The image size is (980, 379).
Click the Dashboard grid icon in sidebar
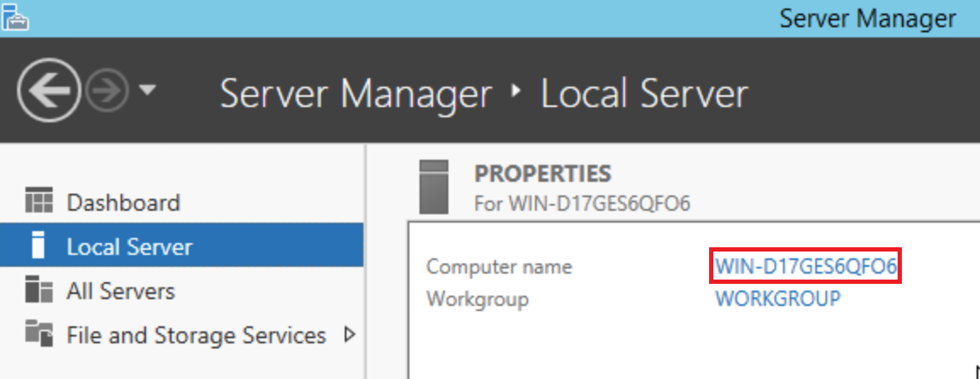[x=39, y=202]
